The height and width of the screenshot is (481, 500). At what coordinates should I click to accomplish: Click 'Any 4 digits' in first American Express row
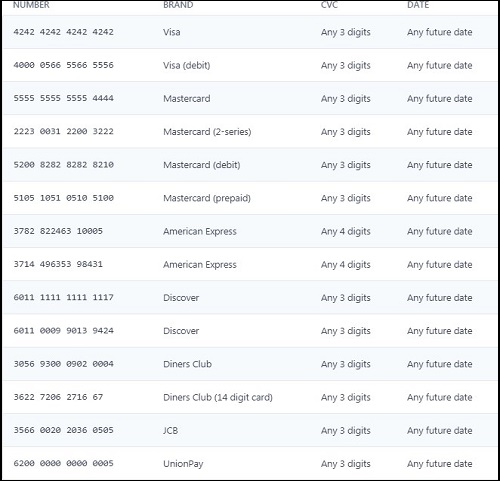[346, 231]
